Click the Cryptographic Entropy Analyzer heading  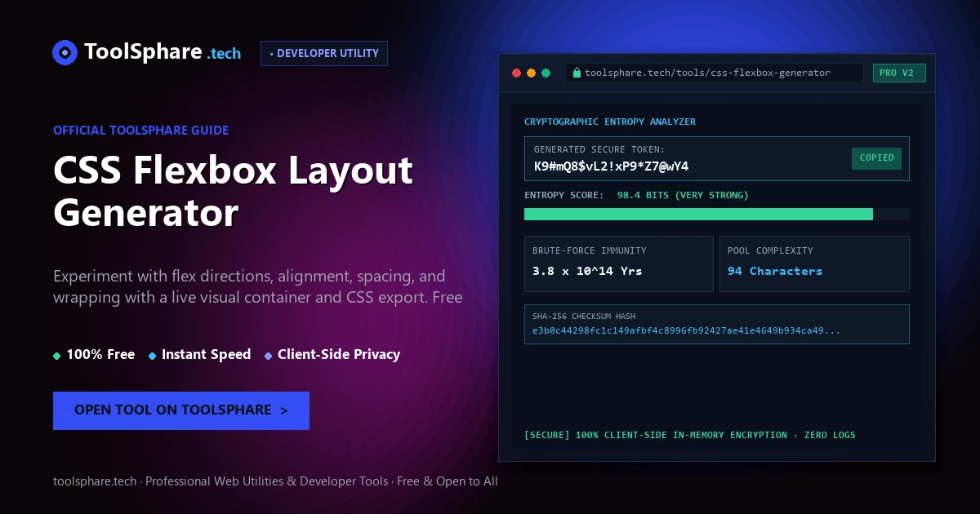tap(610, 122)
